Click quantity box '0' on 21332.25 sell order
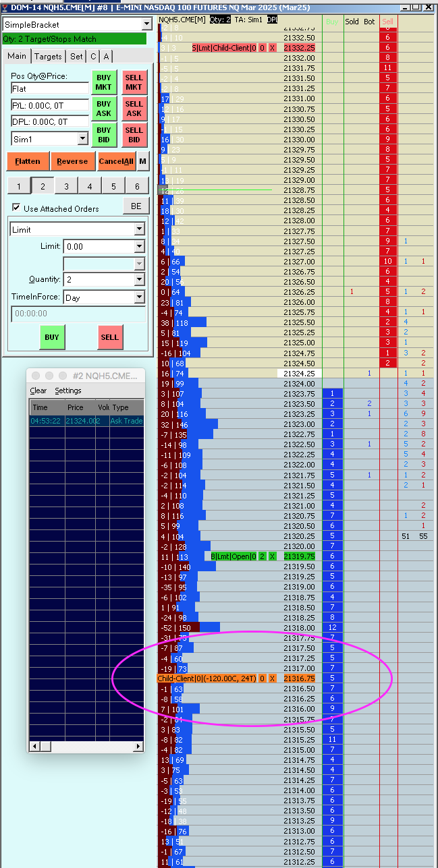438x868 pixels. [262, 49]
